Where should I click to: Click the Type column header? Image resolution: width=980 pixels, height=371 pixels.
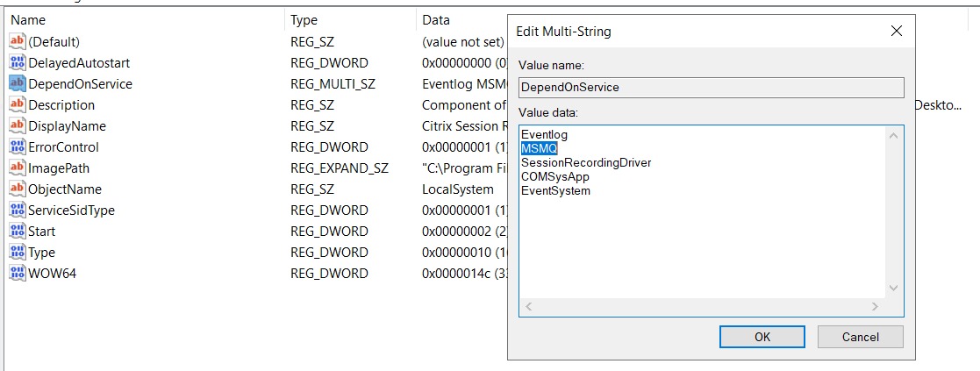click(304, 19)
